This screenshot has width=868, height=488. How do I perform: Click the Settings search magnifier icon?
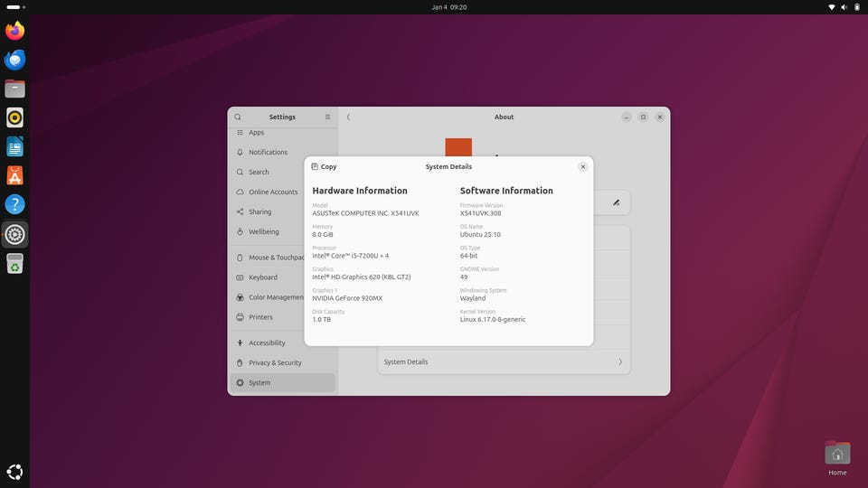tap(238, 117)
